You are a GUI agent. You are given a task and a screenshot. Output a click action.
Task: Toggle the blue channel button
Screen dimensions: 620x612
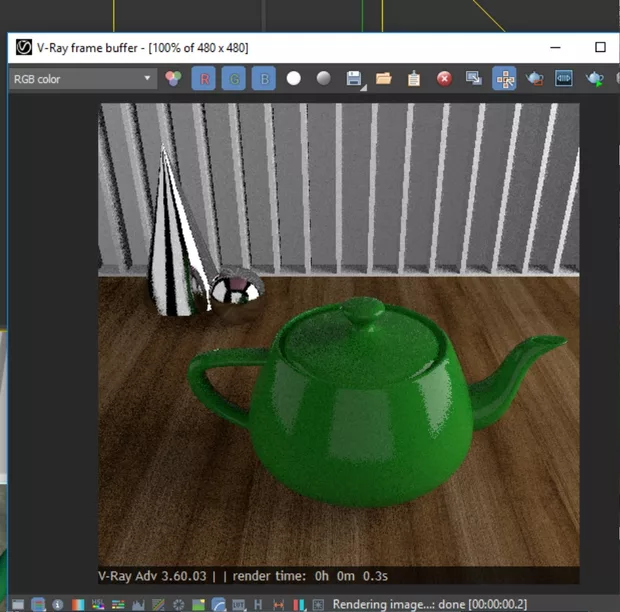click(x=263, y=79)
